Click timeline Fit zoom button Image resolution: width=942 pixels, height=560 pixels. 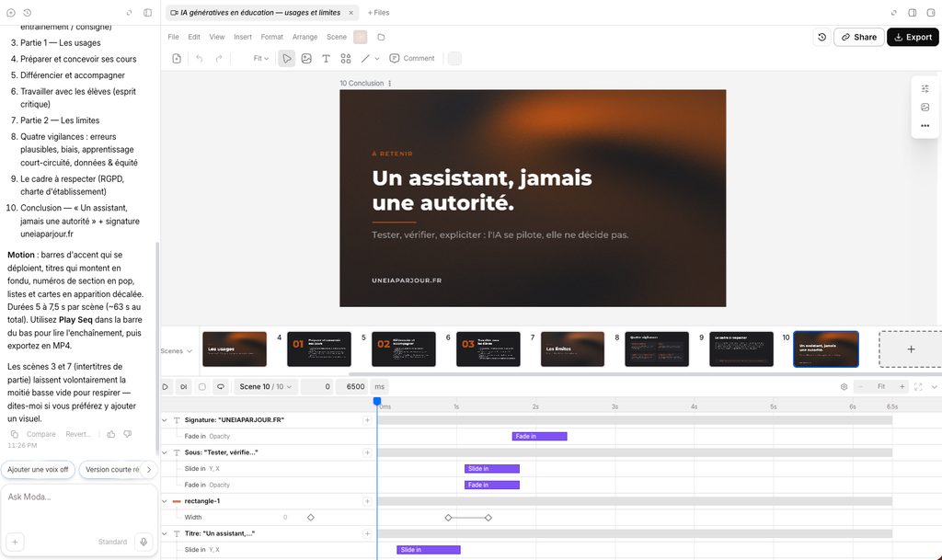(x=880, y=386)
